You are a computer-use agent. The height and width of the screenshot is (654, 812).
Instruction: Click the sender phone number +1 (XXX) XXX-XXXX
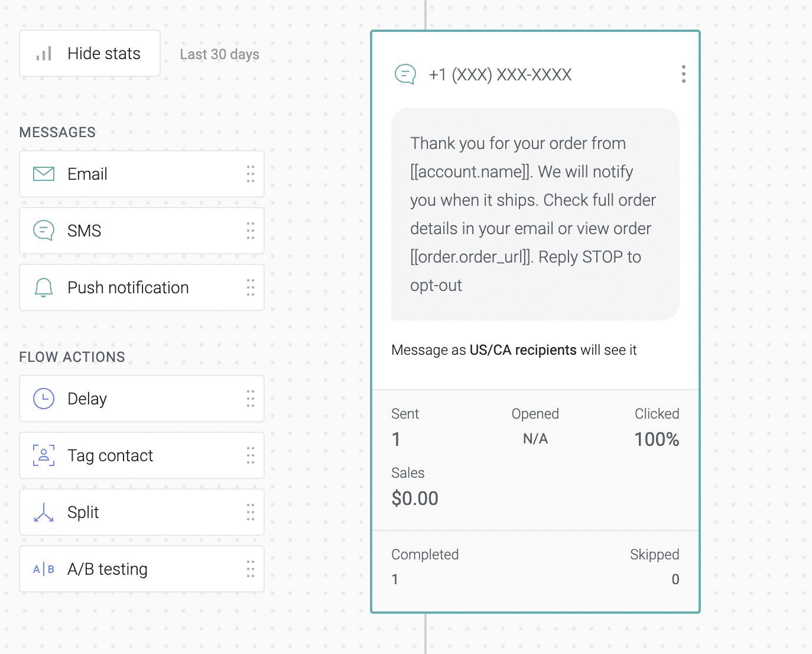pyautogui.click(x=500, y=75)
